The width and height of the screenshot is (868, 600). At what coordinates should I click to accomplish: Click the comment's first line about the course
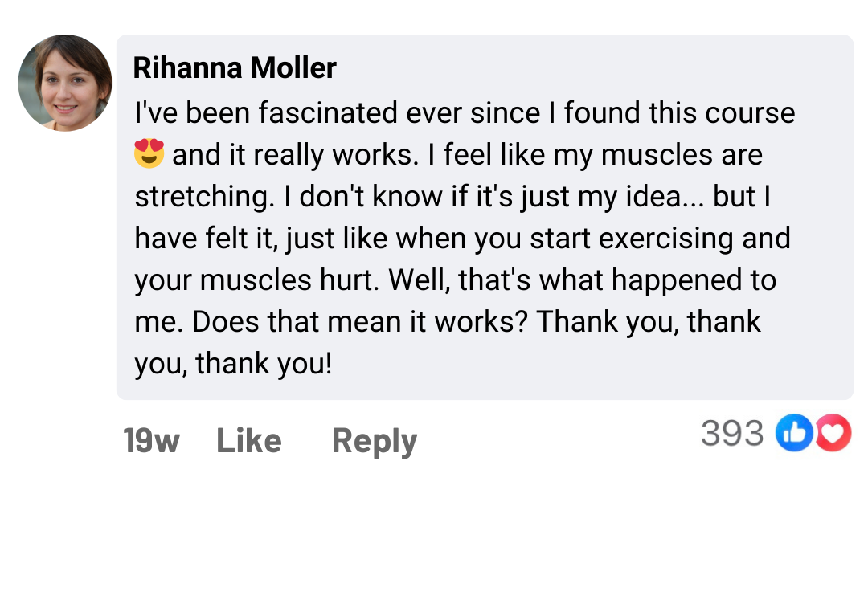pos(465,113)
